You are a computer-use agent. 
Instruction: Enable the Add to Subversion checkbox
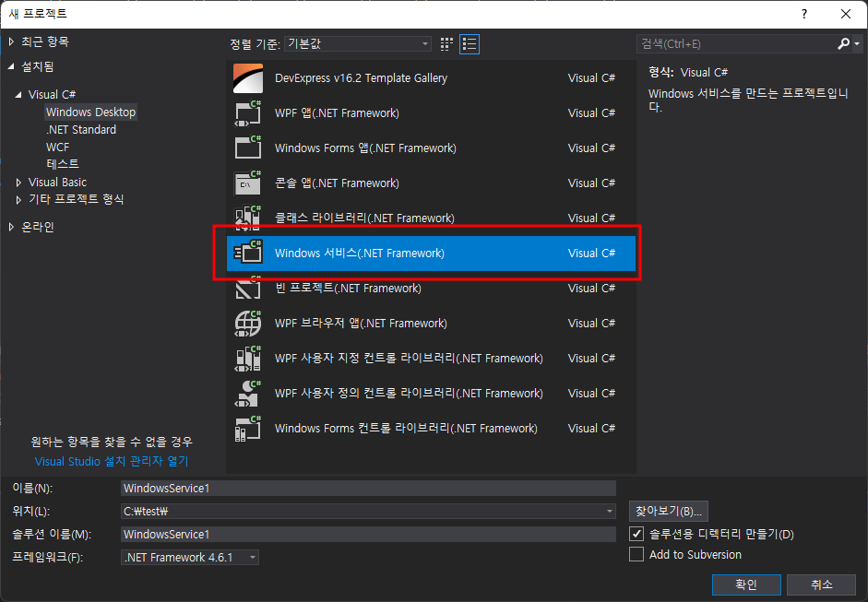click(x=636, y=554)
